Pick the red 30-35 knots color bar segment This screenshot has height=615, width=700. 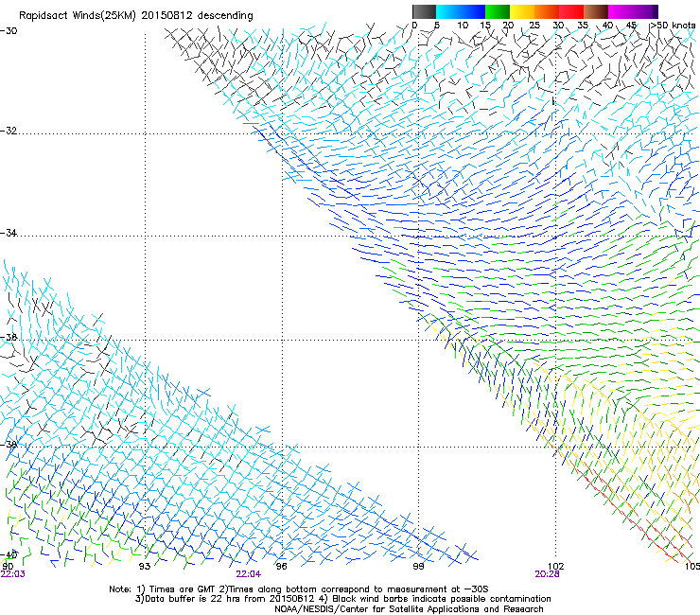point(571,11)
